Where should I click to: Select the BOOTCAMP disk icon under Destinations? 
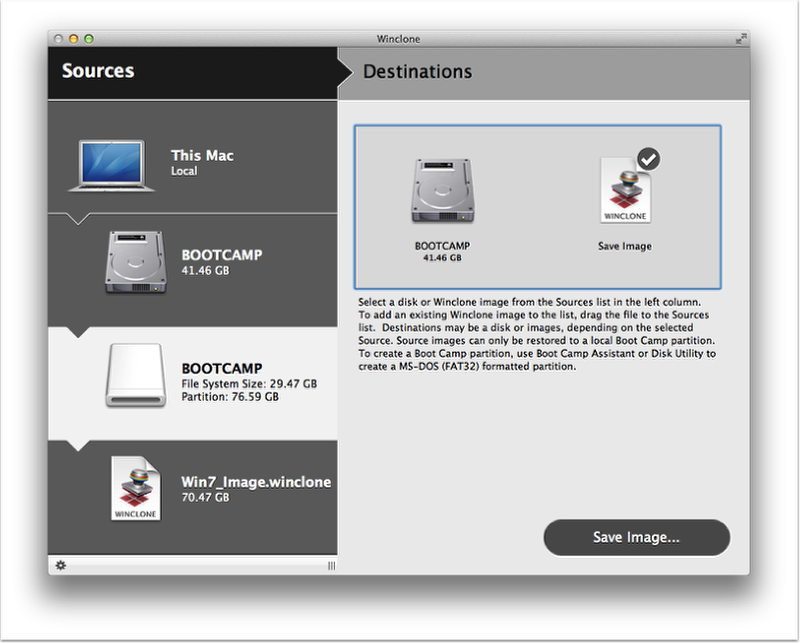[441, 191]
